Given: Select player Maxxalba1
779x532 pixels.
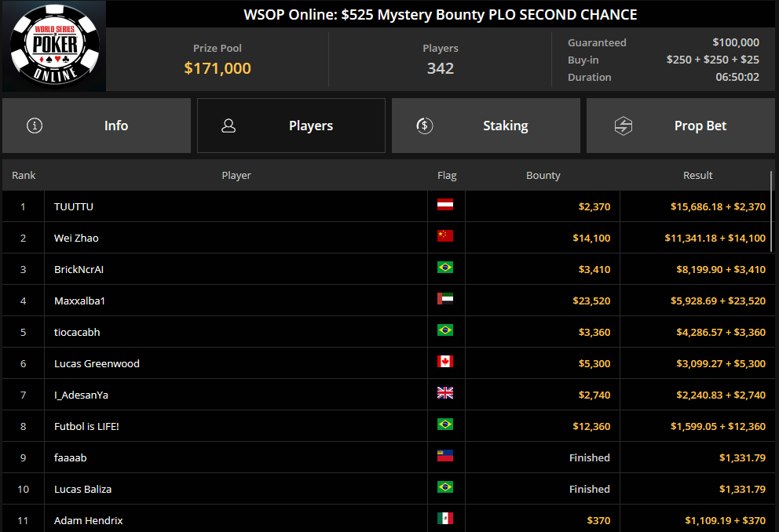Looking at the screenshot, I should (x=79, y=301).
